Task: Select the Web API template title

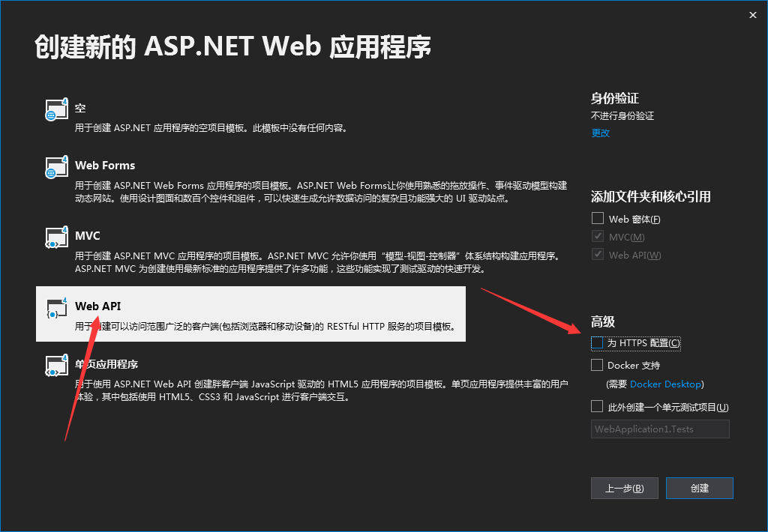Action: point(98,306)
